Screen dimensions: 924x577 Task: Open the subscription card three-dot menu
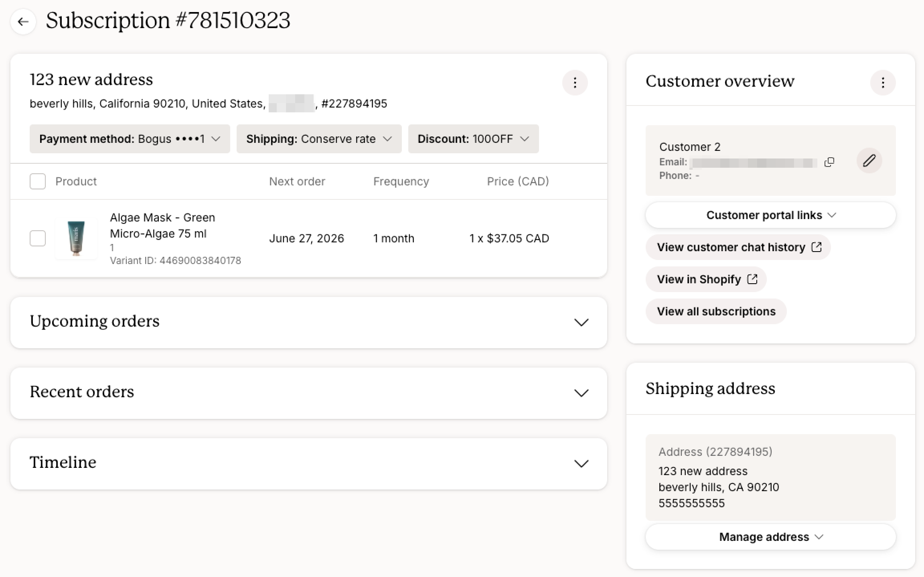pyautogui.click(x=575, y=83)
